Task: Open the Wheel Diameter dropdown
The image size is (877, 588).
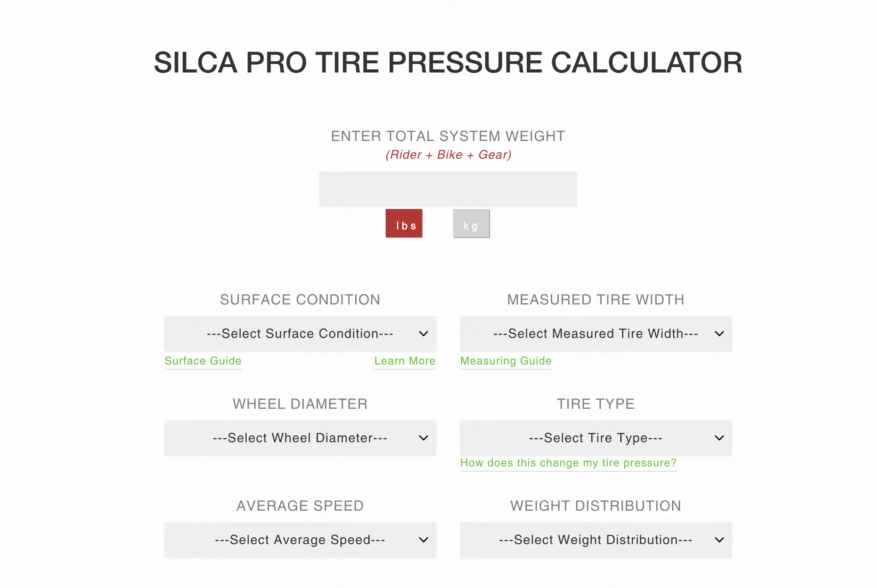Action: pos(299,438)
